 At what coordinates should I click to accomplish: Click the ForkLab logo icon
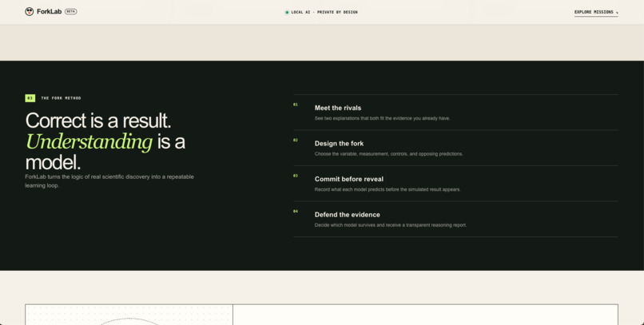click(x=29, y=11)
